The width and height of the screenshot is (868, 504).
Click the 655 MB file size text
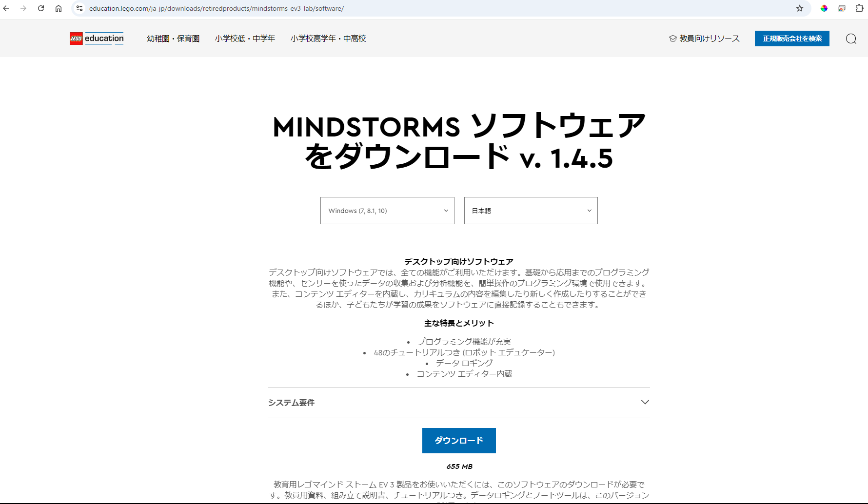point(459,466)
